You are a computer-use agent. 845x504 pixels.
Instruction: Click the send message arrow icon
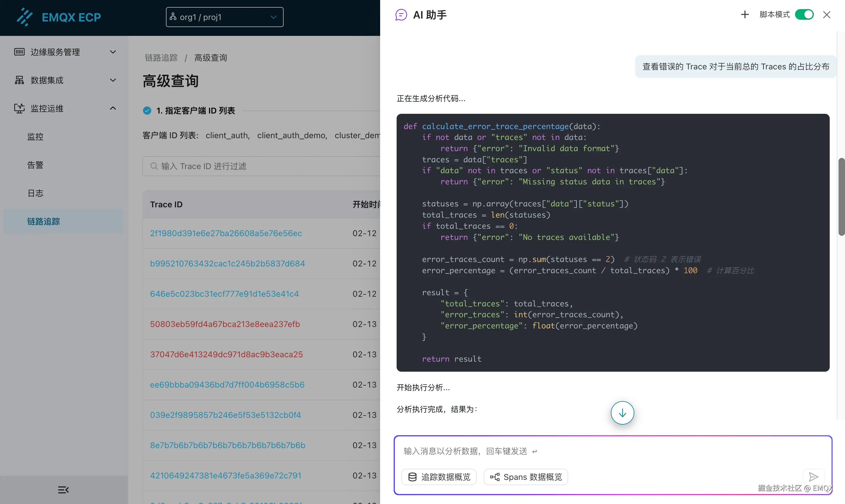tap(813, 477)
